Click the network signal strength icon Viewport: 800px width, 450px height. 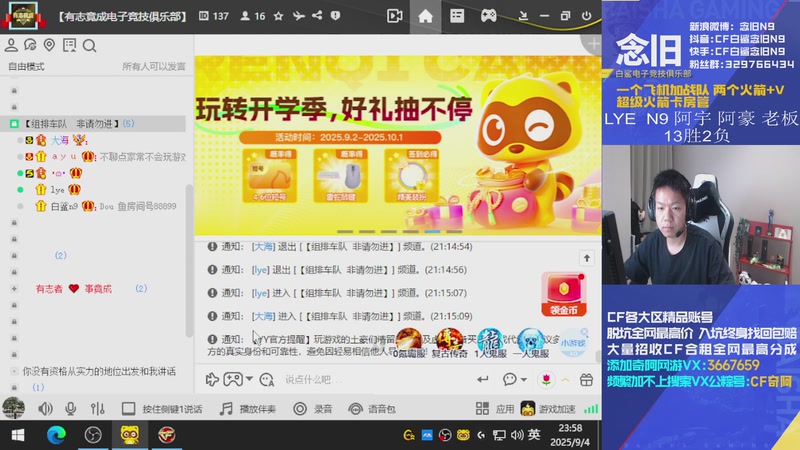pos(591,409)
